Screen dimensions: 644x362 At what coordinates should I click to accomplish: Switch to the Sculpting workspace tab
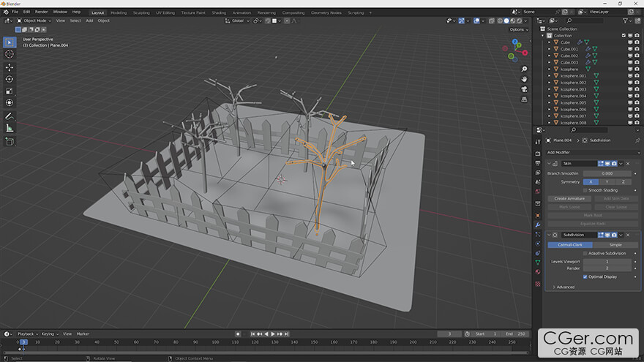(141, 12)
